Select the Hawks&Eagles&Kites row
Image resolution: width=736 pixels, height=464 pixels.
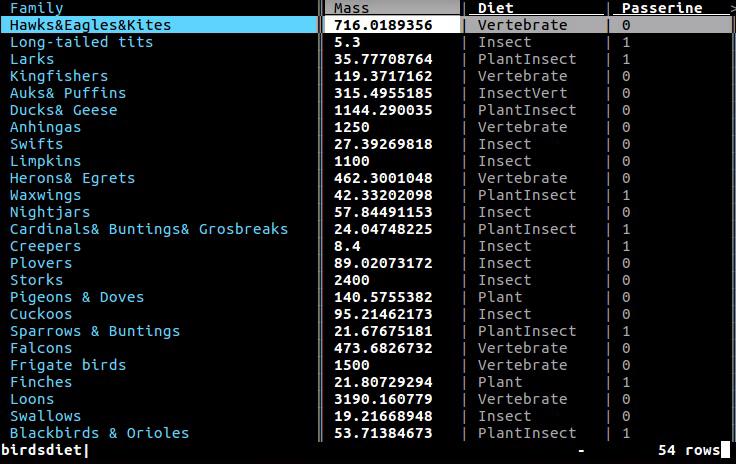click(x=366, y=25)
